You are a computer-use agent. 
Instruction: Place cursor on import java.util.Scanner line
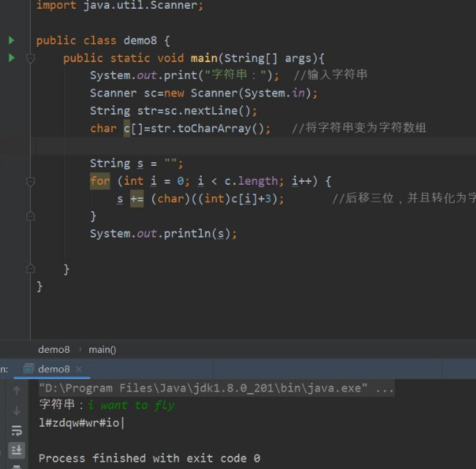(120, 5)
